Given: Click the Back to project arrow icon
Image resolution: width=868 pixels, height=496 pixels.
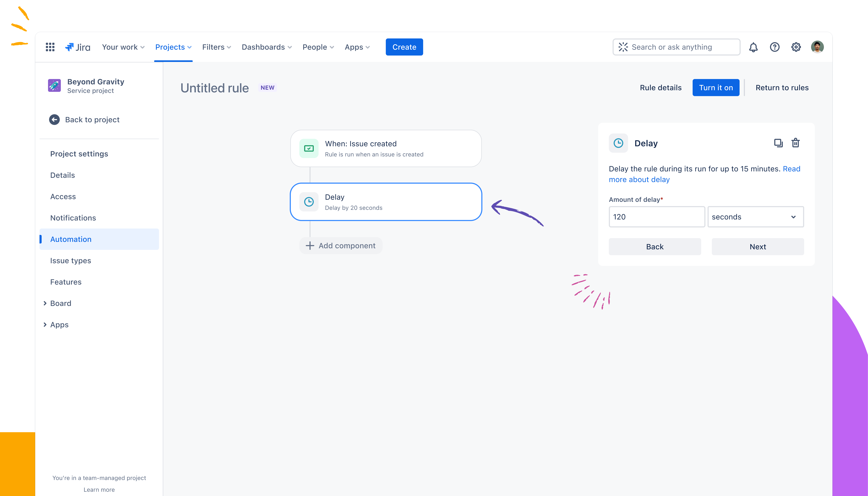Looking at the screenshot, I should coord(54,120).
